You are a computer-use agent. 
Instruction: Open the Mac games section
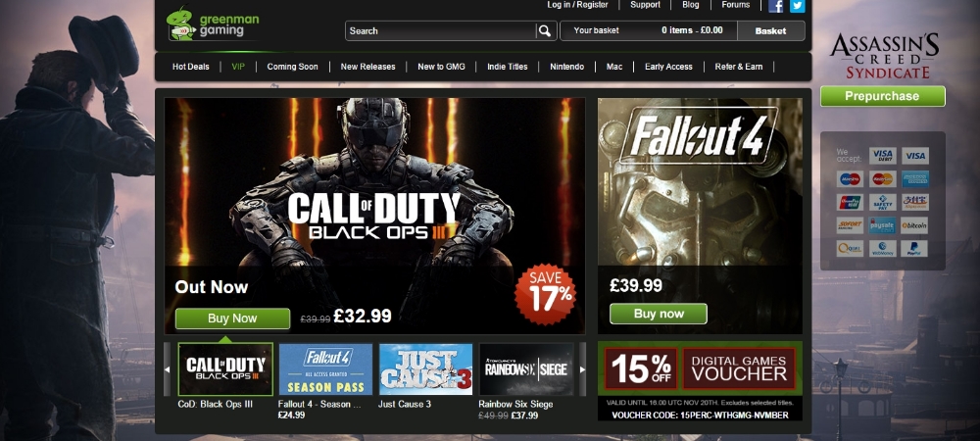click(614, 67)
